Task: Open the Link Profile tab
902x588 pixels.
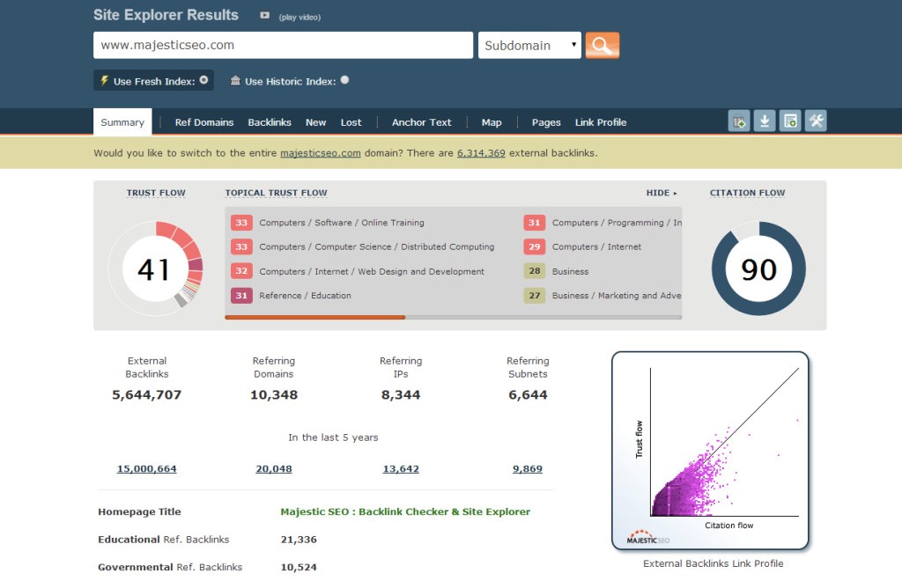Action: point(601,122)
